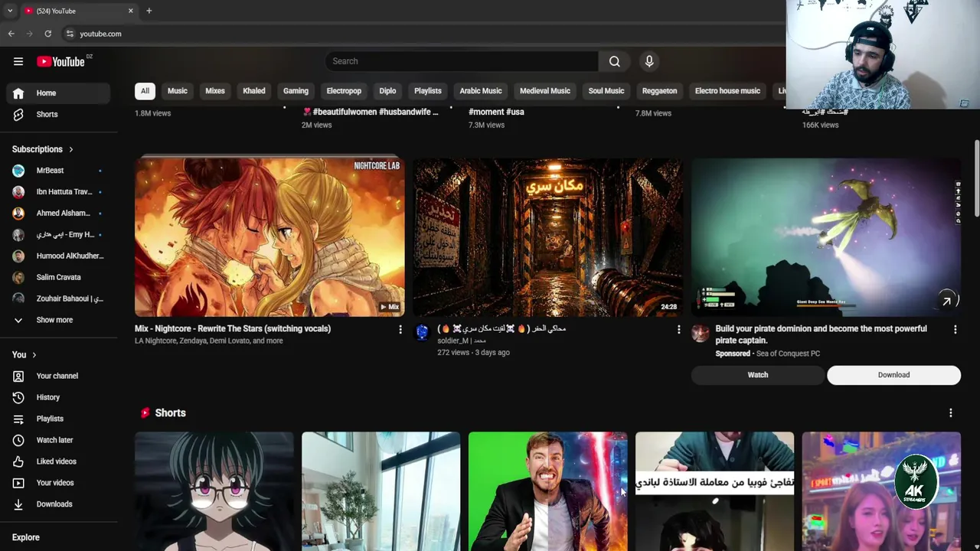This screenshot has width=980, height=551.
Task: Open Shorts shelf more options menu
Action: pyautogui.click(x=951, y=413)
